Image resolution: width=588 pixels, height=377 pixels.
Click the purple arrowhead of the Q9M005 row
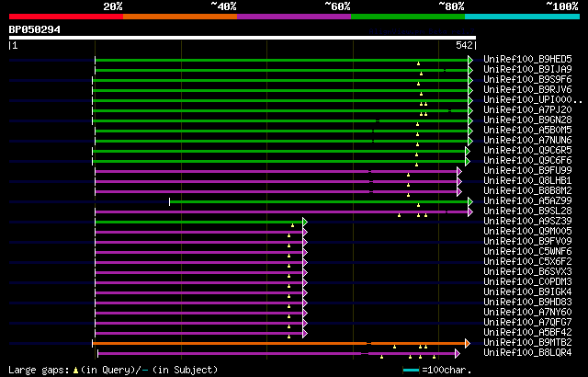pyautogui.click(x=305, y=233)
